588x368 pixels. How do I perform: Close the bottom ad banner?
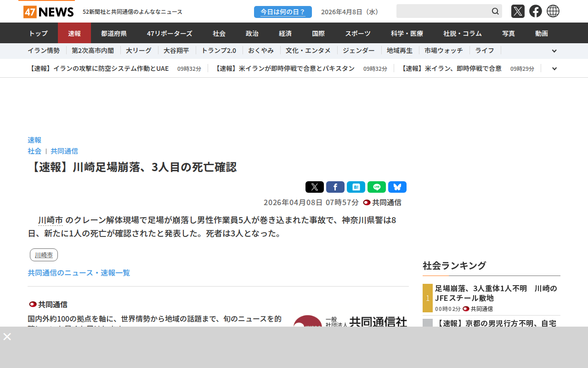7,336
